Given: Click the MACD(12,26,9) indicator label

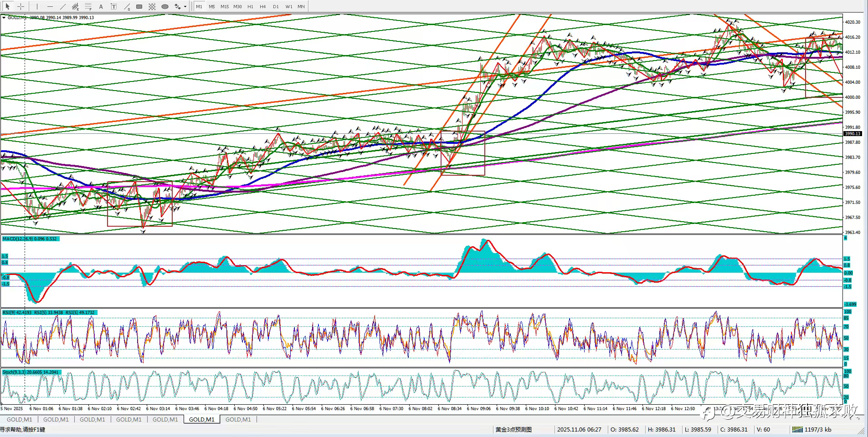Looking at the screenshot, I should (31, 239).
